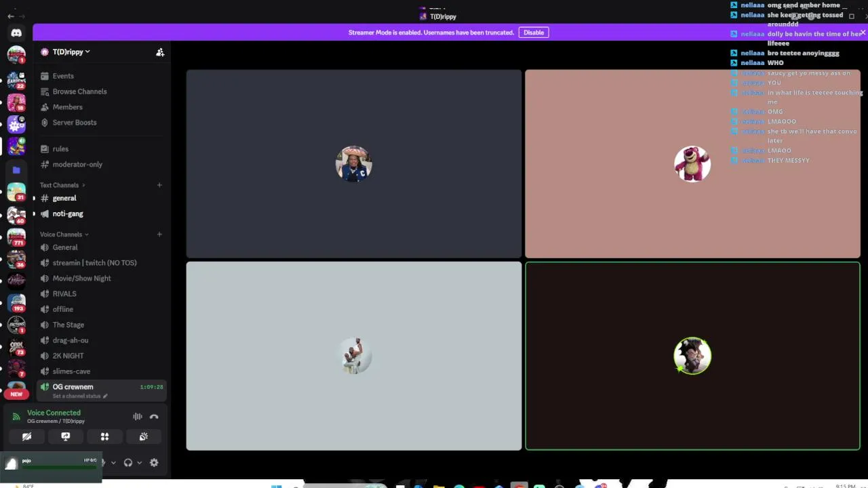Select participant tile with gray background
The width and height of the screenshot is (868, 488).
coord(354,356)
